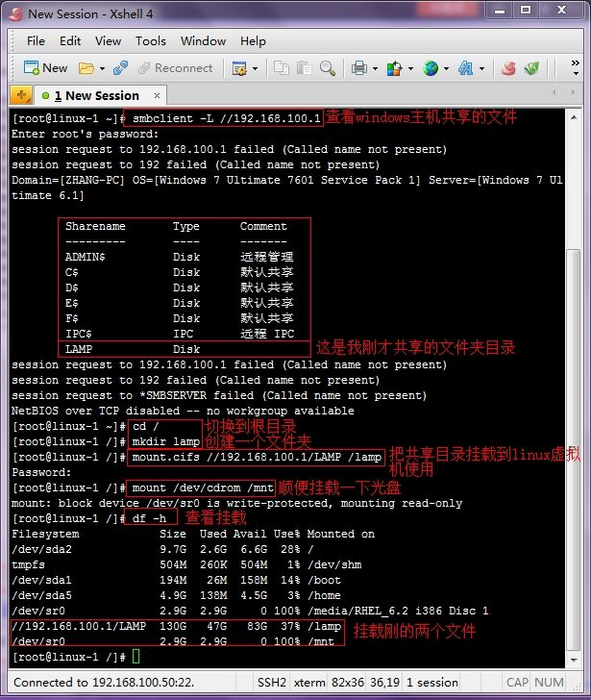This screenshot has height=700, width=591.
Task: Click the /dev/sda5 filesystem row
Action: point(176,595)
